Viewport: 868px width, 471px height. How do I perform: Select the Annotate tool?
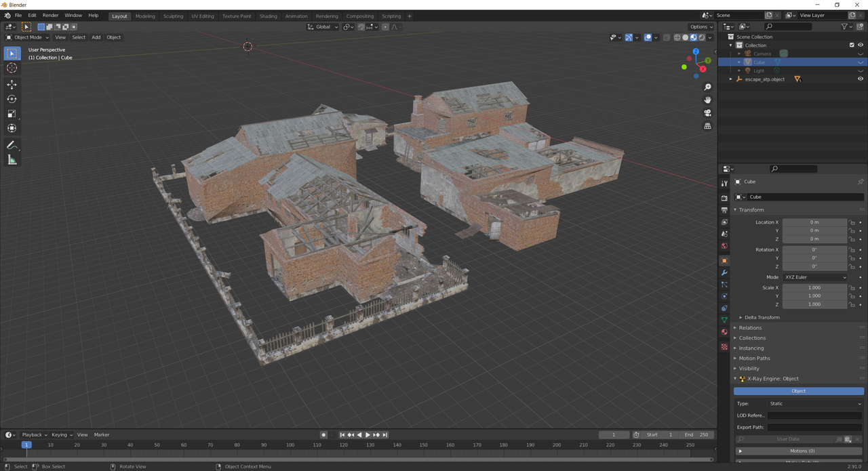12,145
